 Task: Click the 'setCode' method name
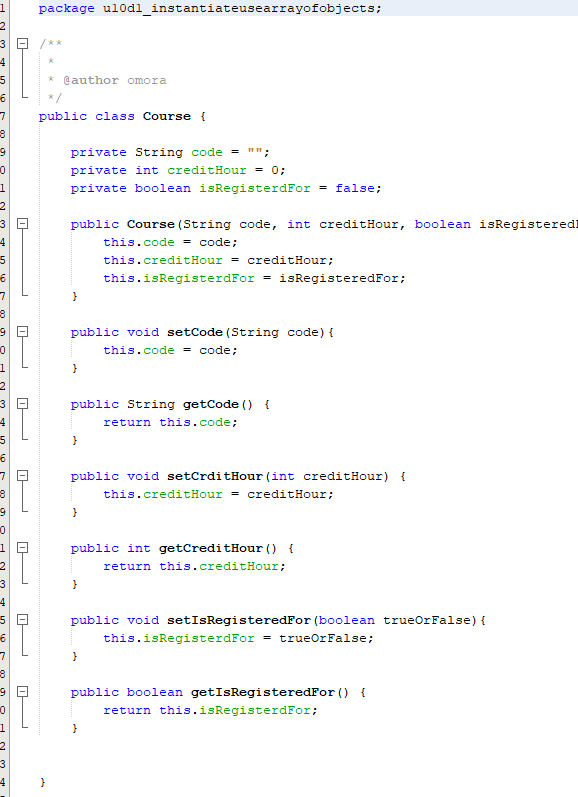tap(195, 332)
